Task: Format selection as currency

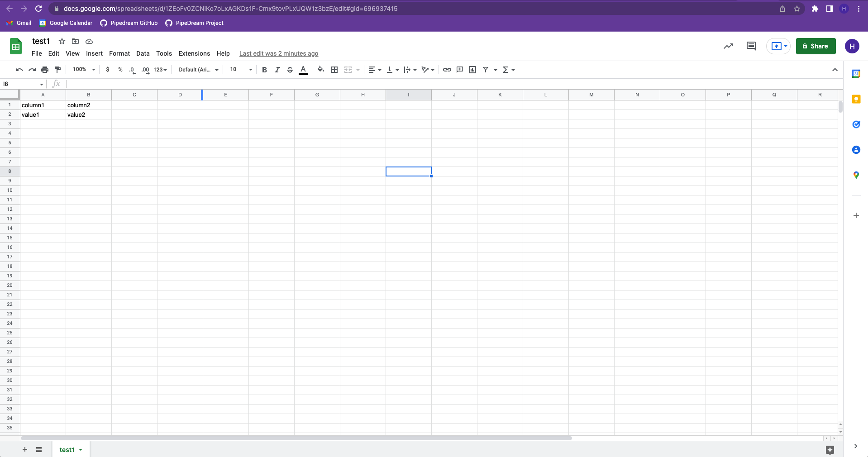Action: pos(107,70)
